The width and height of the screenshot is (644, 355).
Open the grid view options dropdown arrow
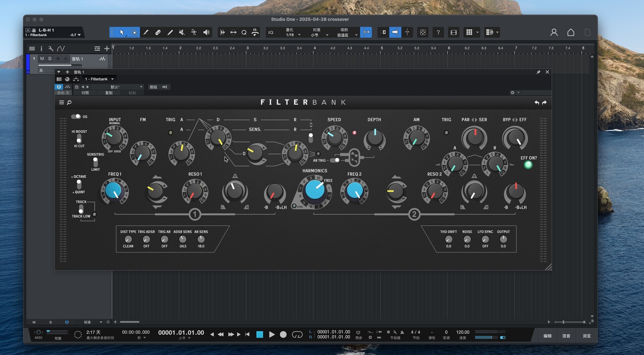click(478, 32)
